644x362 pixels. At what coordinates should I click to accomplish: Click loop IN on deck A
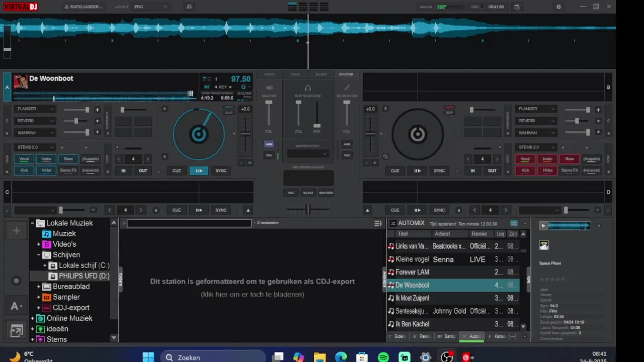pos(123,170)
